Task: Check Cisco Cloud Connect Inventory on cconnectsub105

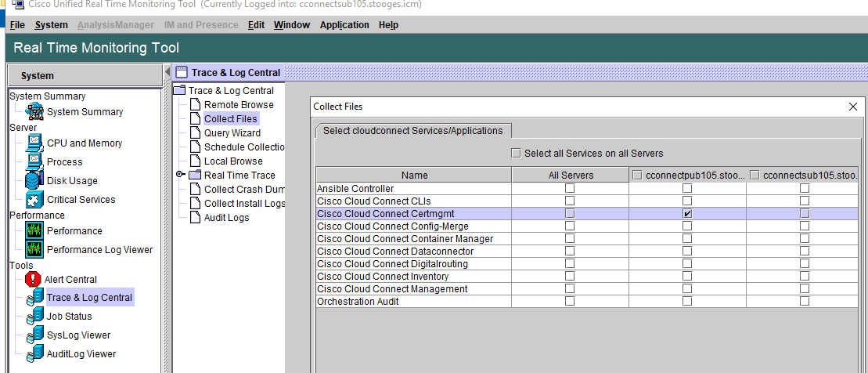Action: (805, 276)
